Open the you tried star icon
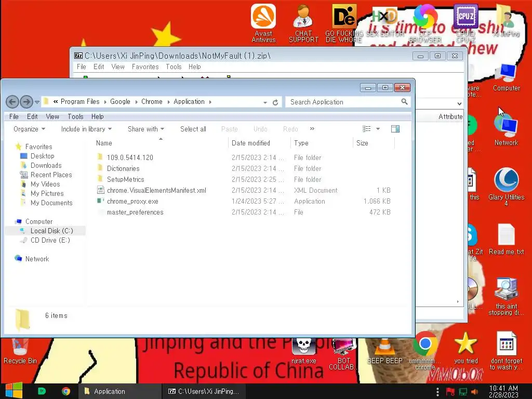This screenshot has height=399, width=532. (466, 348)
